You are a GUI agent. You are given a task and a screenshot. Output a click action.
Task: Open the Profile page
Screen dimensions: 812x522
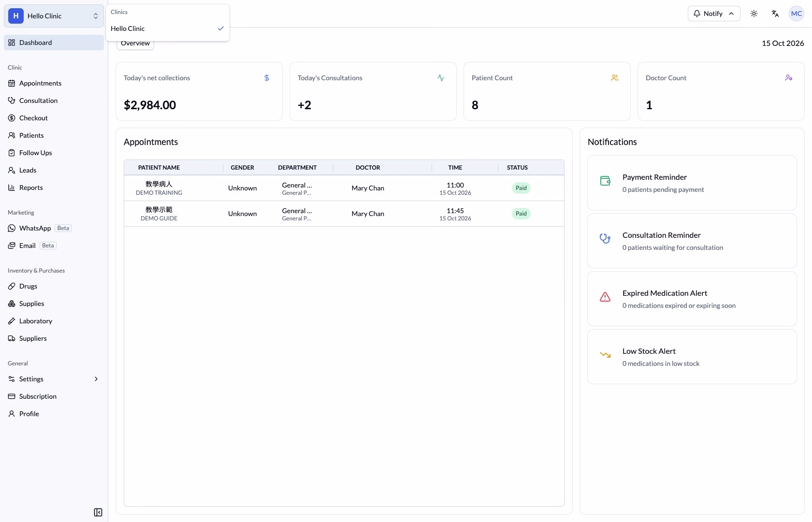coord(54,414)
